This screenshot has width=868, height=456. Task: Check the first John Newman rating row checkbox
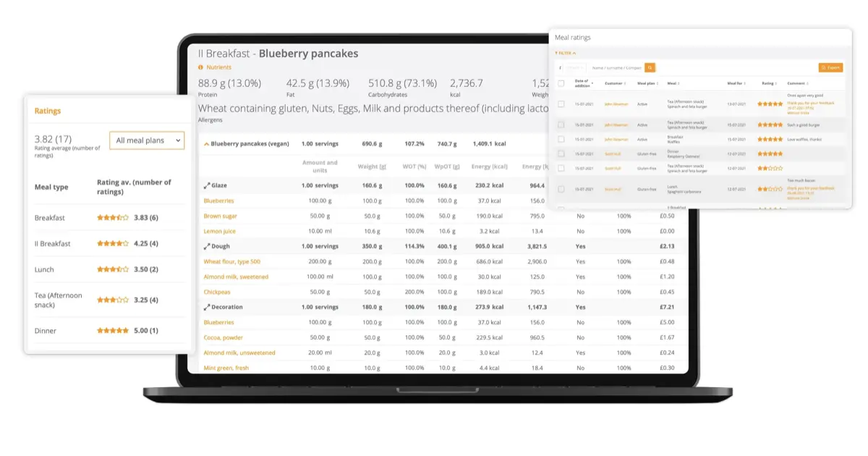tap(561, 104)
